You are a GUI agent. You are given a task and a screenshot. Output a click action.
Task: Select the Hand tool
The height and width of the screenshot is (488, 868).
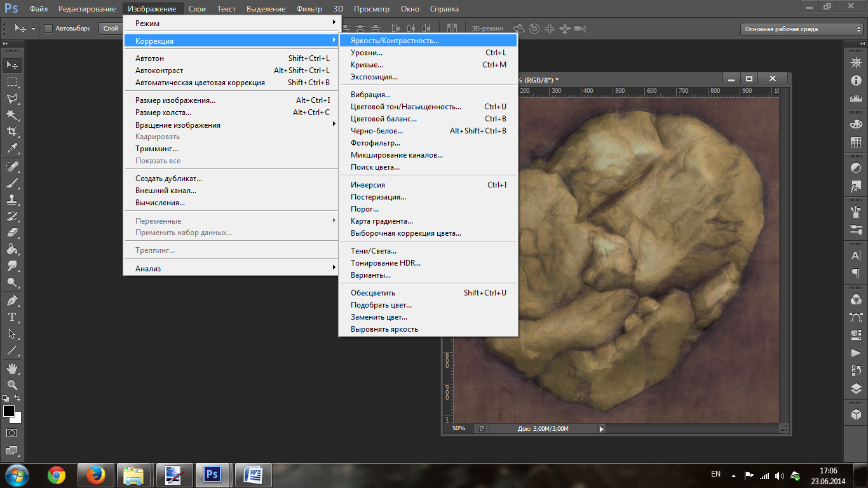click(x=12, y=369)
